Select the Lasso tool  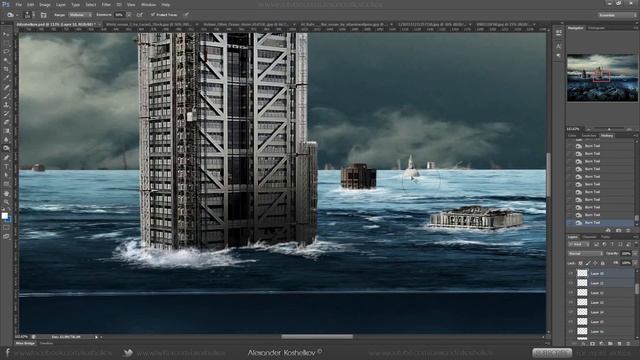6,52
